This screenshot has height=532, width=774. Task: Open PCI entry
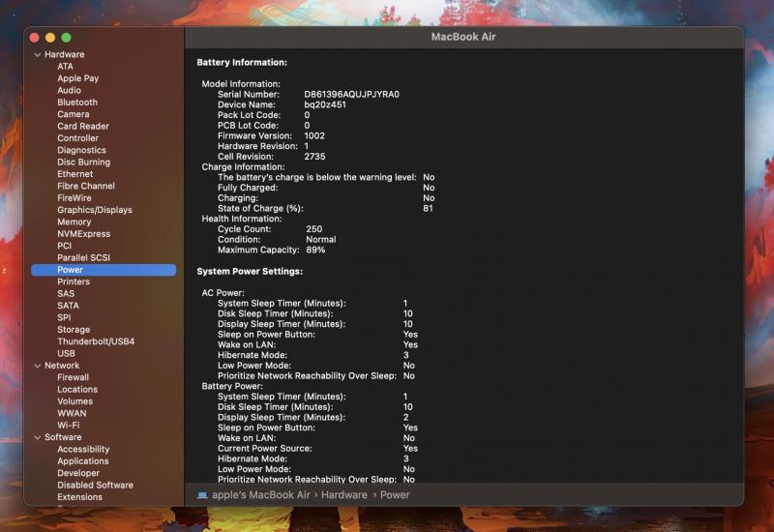tap(64, 246)
